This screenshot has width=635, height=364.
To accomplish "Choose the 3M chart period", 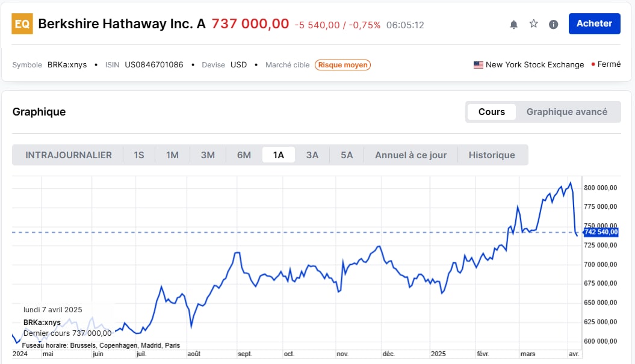I will (x=208, y=155).
